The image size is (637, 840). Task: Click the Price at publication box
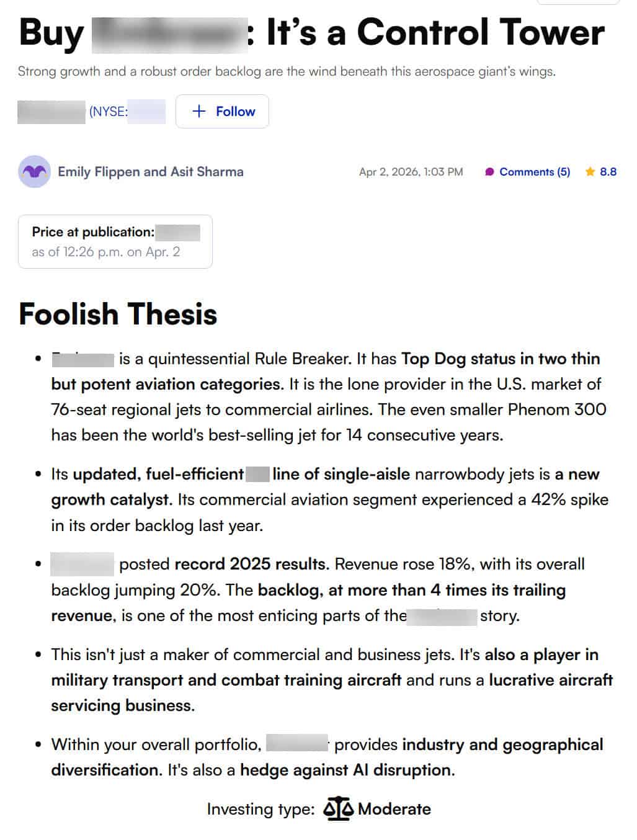point(115,242)
